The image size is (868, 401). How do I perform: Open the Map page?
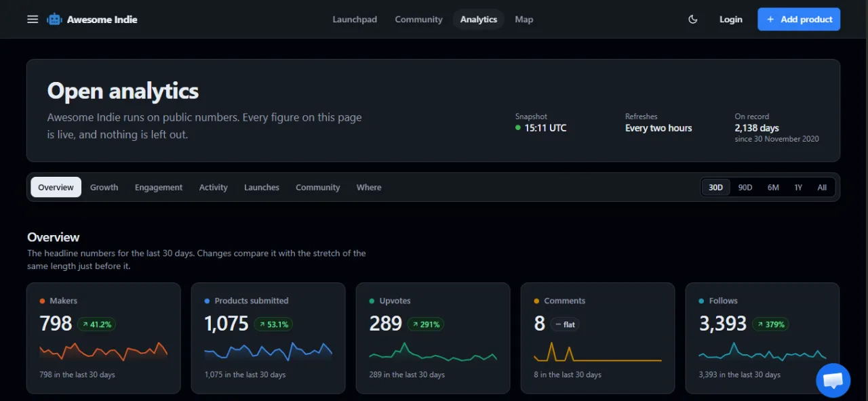pos(524,20)
